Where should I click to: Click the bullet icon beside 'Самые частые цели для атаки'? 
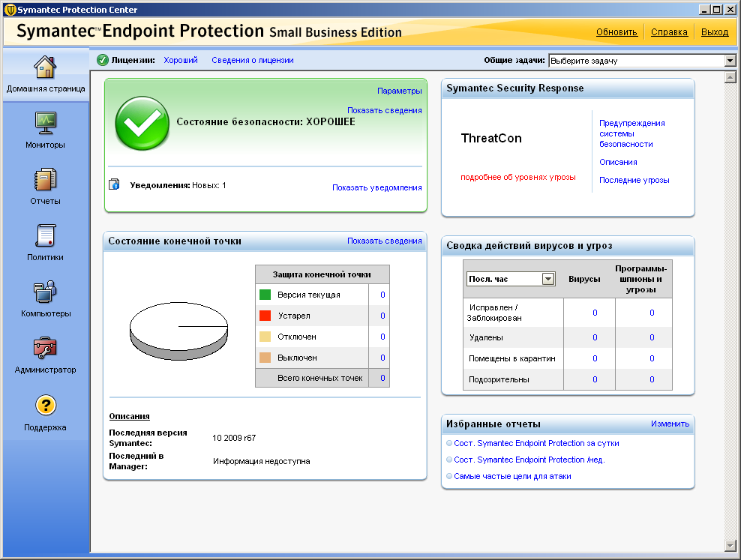coord(449,476)
